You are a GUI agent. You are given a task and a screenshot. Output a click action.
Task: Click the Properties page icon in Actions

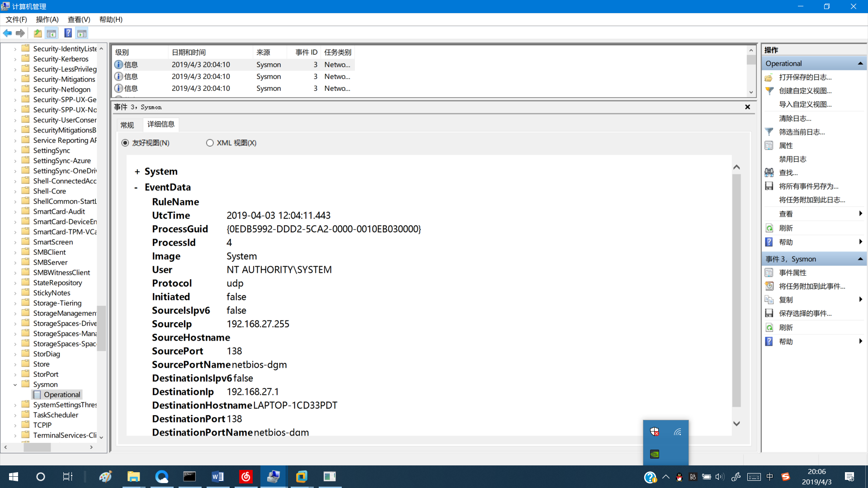769,145
